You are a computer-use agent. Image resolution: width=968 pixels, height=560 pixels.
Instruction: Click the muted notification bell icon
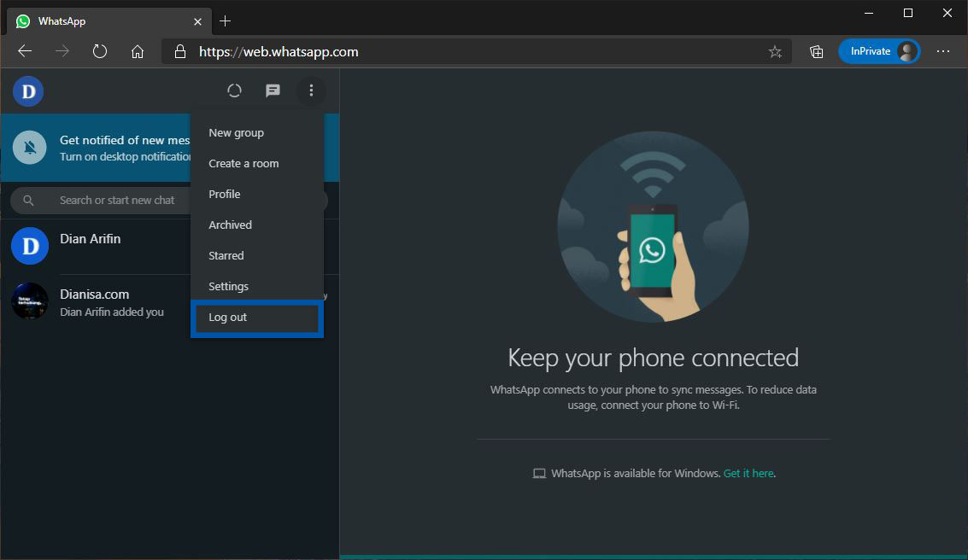click(30, 148)
